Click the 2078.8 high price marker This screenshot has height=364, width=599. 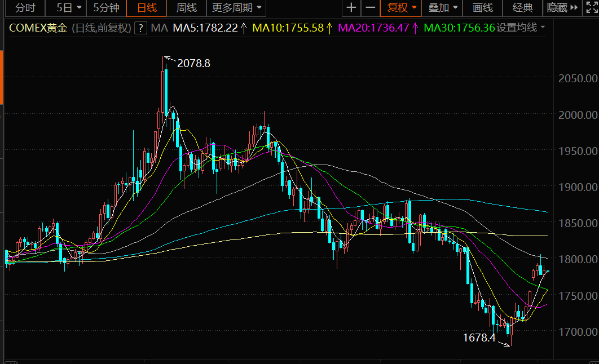193,64
